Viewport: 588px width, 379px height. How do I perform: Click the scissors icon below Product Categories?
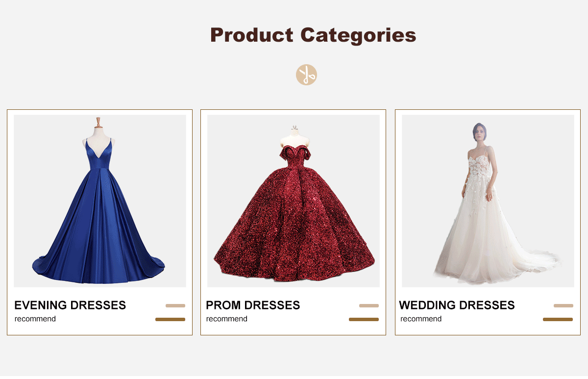pyautogui.click(x=306, y=75)
